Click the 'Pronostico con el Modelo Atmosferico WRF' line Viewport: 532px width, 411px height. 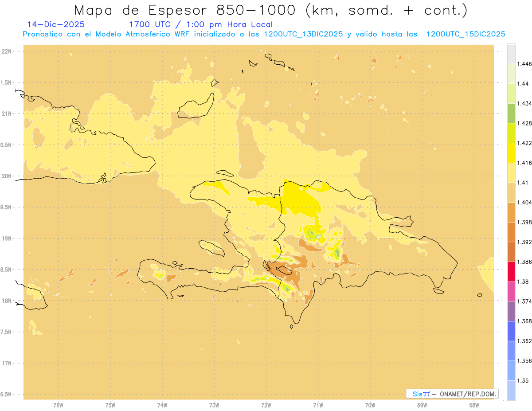(107, 34)
